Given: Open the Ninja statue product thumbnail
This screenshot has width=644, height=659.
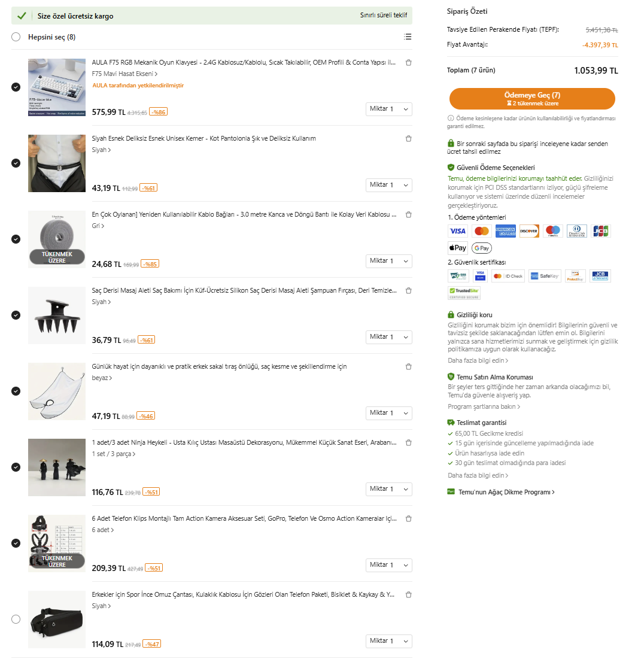Looking at the screenshot, I should coord(57,467).
